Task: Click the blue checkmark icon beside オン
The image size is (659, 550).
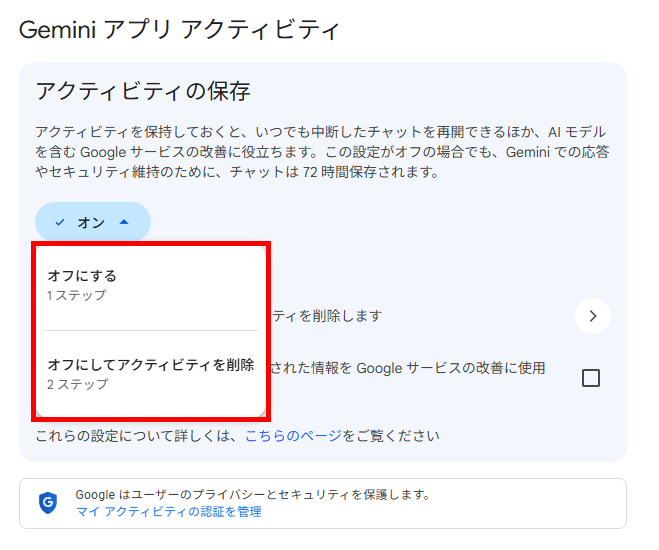Action: click(60, 222)
